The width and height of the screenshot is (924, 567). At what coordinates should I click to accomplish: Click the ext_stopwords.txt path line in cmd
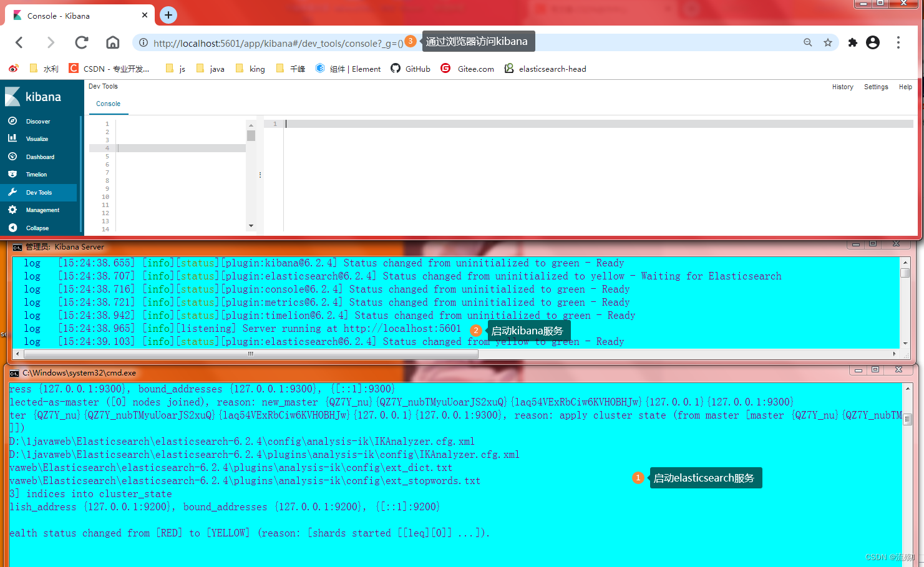click(245, 480)
